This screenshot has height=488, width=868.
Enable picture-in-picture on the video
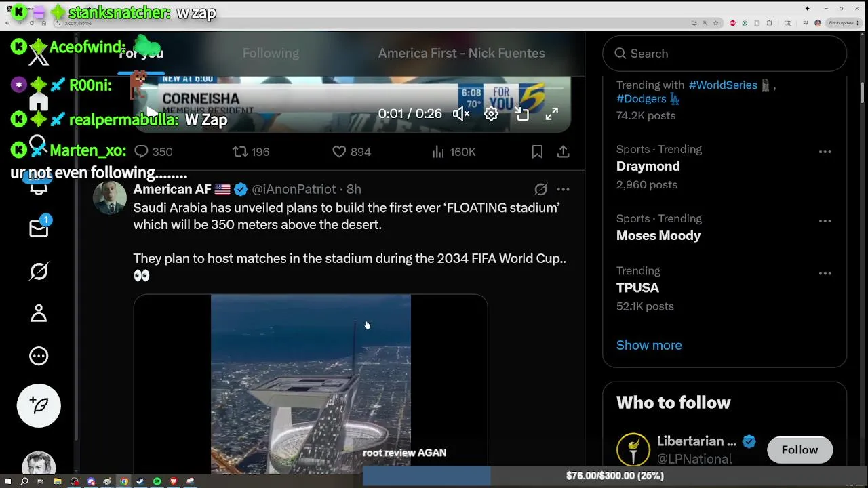(521, 114)
